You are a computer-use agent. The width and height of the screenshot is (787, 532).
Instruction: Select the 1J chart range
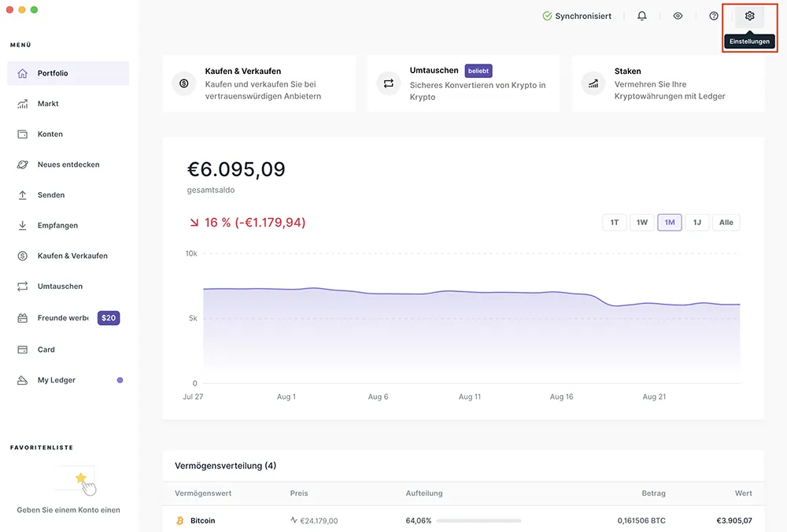click(697, 223)
